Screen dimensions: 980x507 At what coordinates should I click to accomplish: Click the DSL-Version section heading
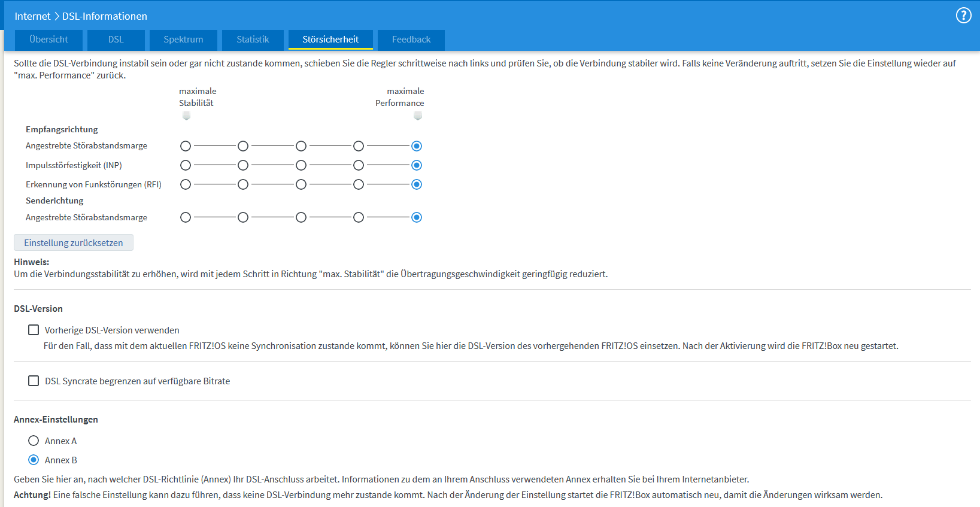pyautogui.click(x=38, y=308)
